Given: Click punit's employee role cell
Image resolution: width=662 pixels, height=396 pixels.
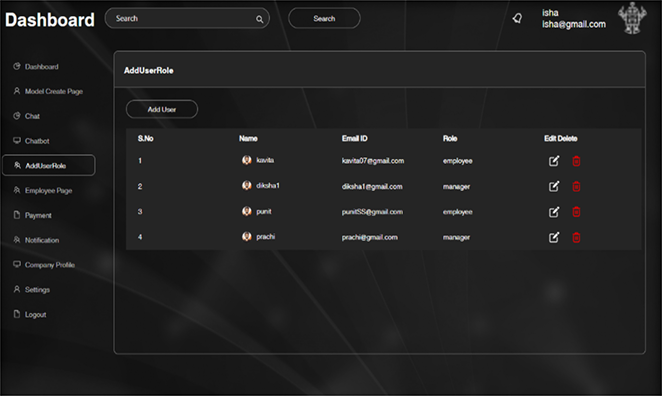Looking at the screenshot, I should (458, 212).
